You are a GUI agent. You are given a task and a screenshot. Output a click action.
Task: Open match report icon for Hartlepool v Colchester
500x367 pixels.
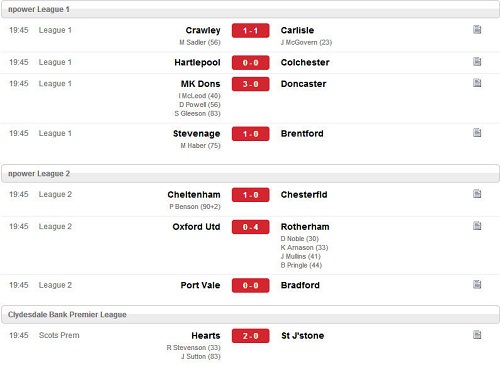click(x=477, y=61)
